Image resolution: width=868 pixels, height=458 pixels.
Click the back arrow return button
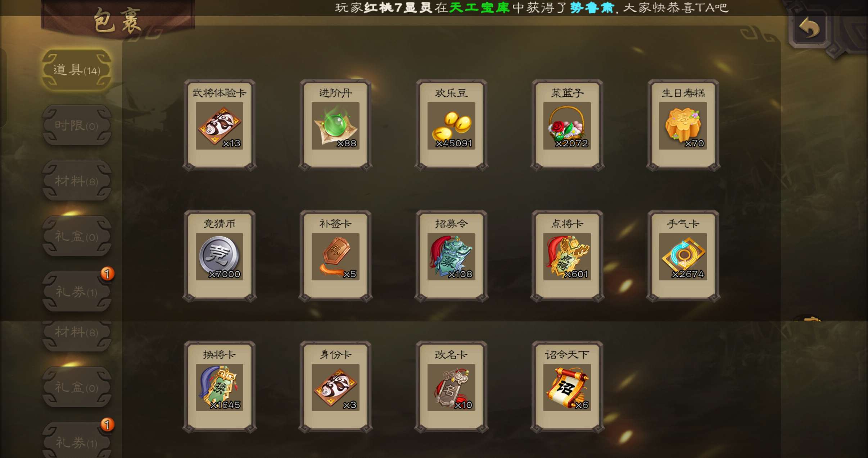tap(809, 28)
